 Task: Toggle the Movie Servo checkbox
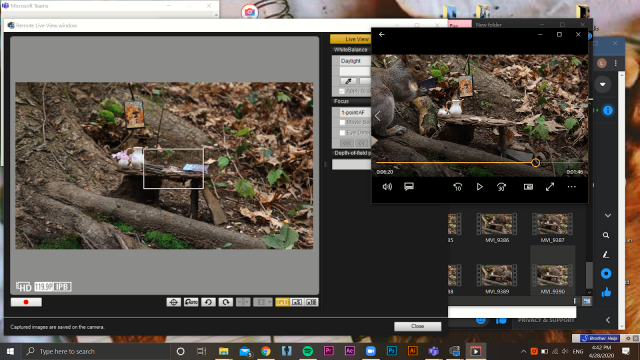[x=342, y=122]
